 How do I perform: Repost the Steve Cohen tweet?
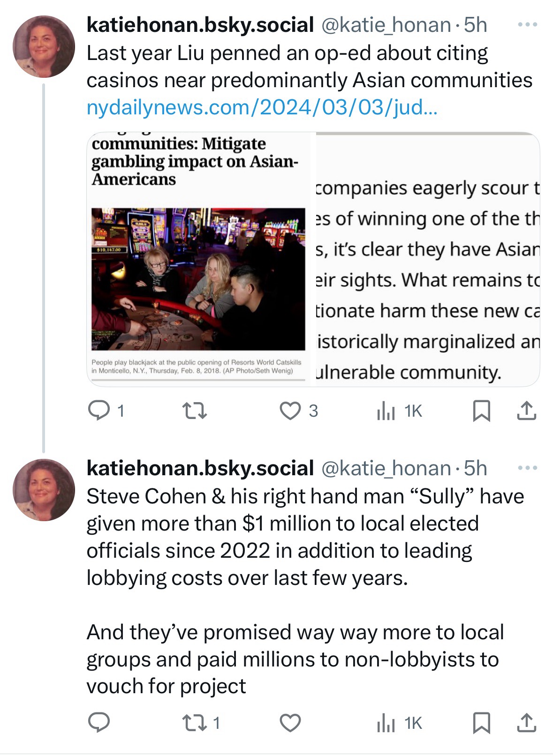[194, 723]
